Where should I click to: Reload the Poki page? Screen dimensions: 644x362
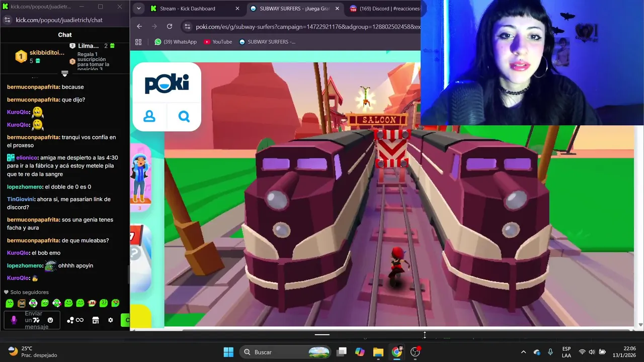pyautogui.click(x=170, y=27)
